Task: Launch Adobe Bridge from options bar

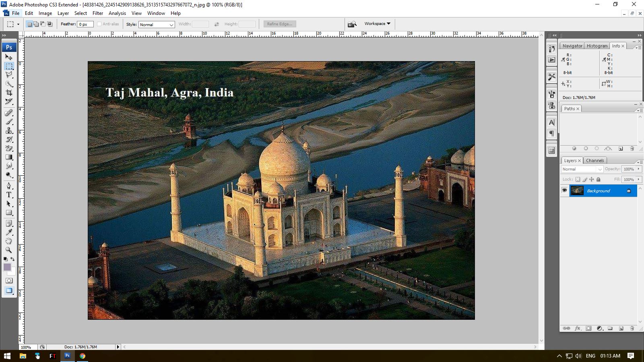Action: 352,24
